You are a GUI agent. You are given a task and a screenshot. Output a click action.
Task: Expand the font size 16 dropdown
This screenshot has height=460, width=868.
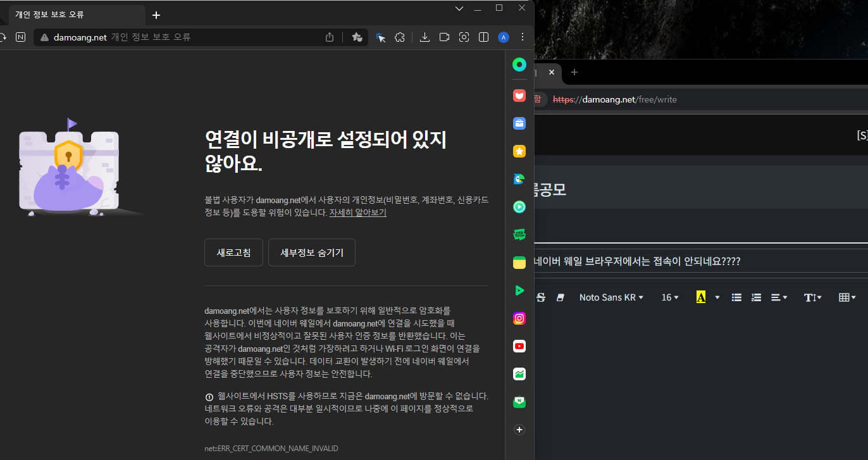click(669, 297)
